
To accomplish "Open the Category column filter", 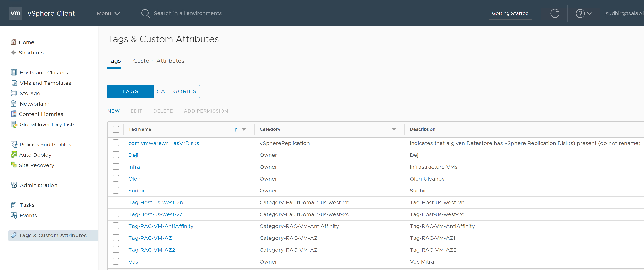I will 394,129.
